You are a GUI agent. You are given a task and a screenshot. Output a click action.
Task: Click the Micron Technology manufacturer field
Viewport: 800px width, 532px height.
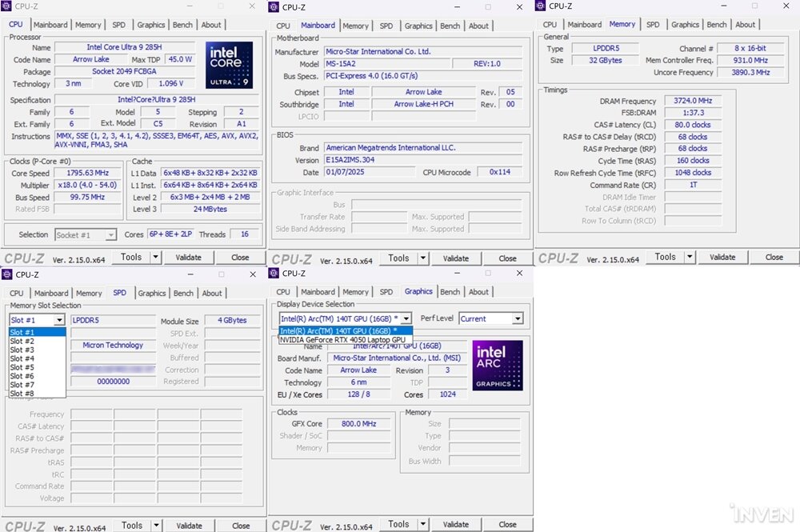tap(114, 346)
